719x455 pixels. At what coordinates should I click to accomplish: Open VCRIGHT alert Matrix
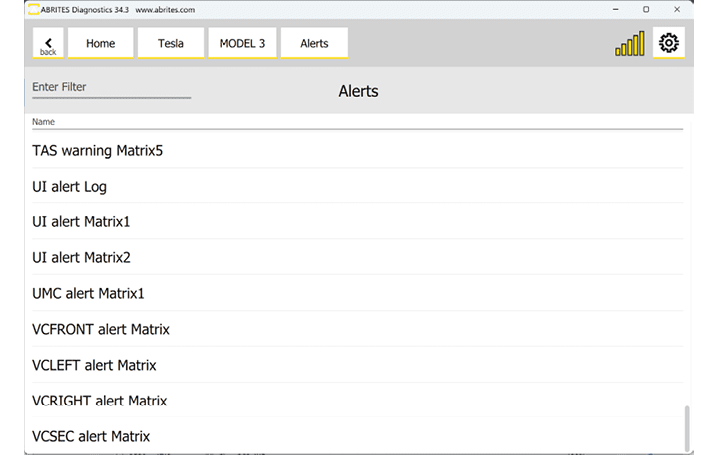point(99,401)
